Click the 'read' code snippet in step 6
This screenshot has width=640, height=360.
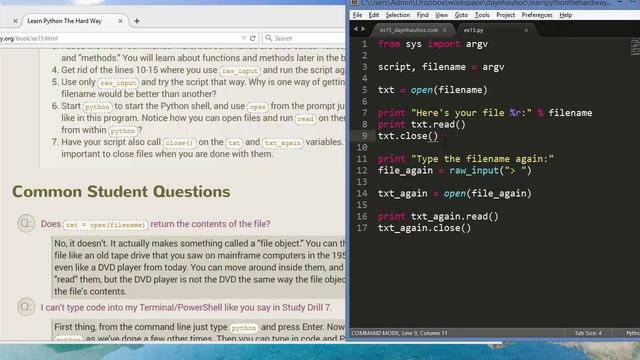click(x=305, y=119)
